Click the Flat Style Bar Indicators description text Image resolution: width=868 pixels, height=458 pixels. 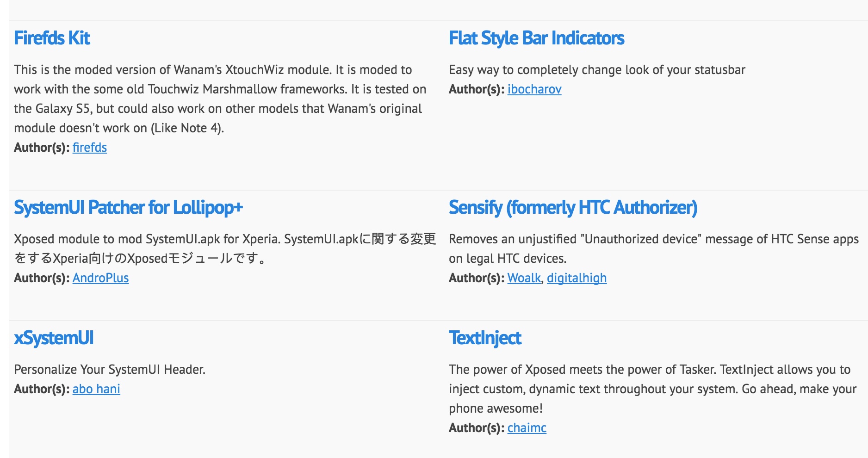click(x=597, y=70)
